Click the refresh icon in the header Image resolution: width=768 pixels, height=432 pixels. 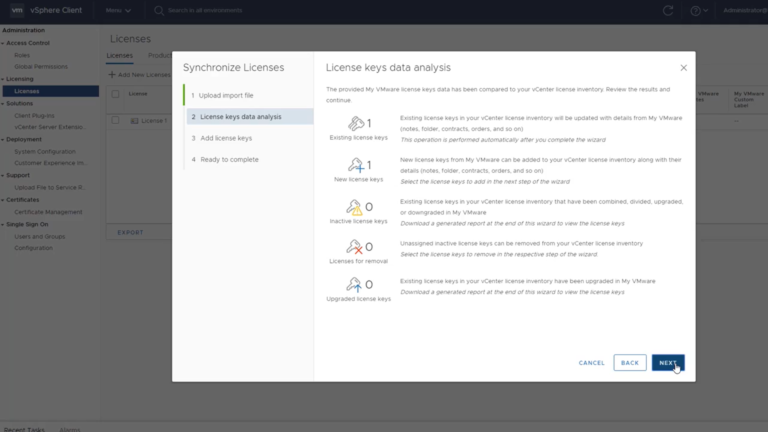pyautogui.click(x=668, y=10)
